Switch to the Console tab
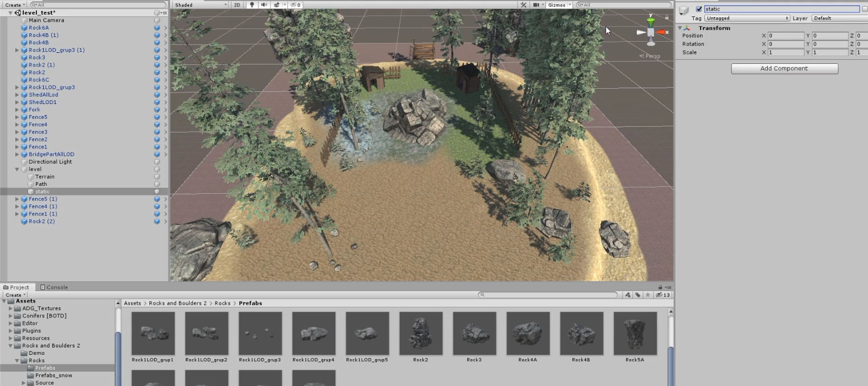This screenshot has height=386, width=868. 54,287
